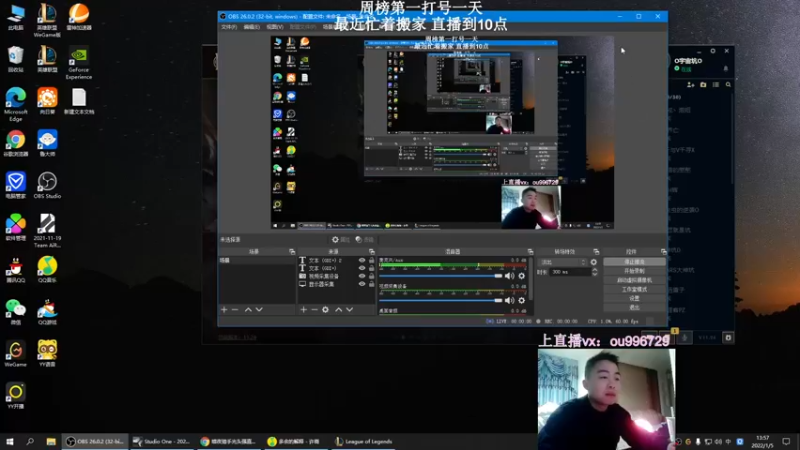Switch to League of Legends in the taskbar

[x=364, y=441]
